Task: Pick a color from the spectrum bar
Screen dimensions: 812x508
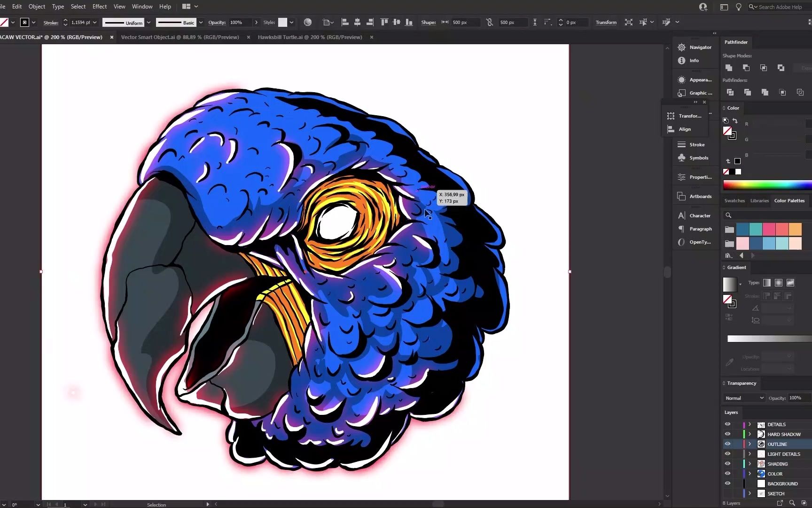Action: tap(767, 185)
